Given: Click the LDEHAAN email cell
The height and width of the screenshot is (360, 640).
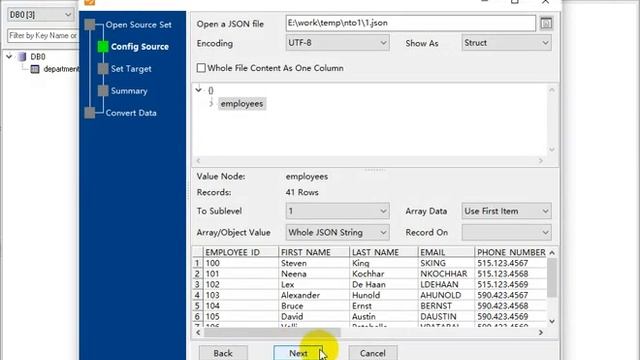Looking at the screenshot, I should (x=447, y=284).
